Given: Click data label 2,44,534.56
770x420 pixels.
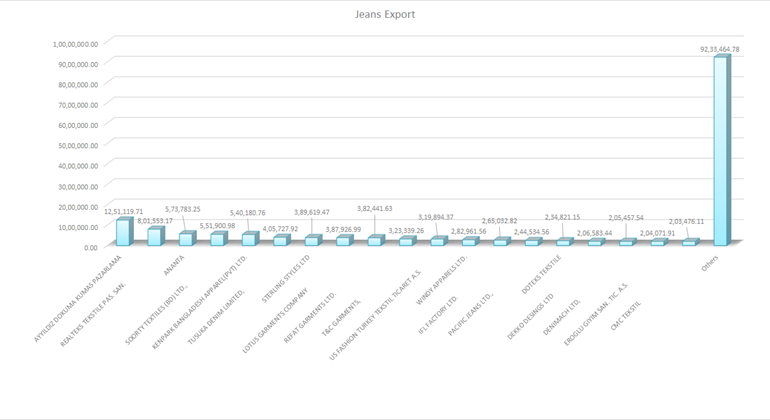Looking at the screenshot, I should 532,232.
